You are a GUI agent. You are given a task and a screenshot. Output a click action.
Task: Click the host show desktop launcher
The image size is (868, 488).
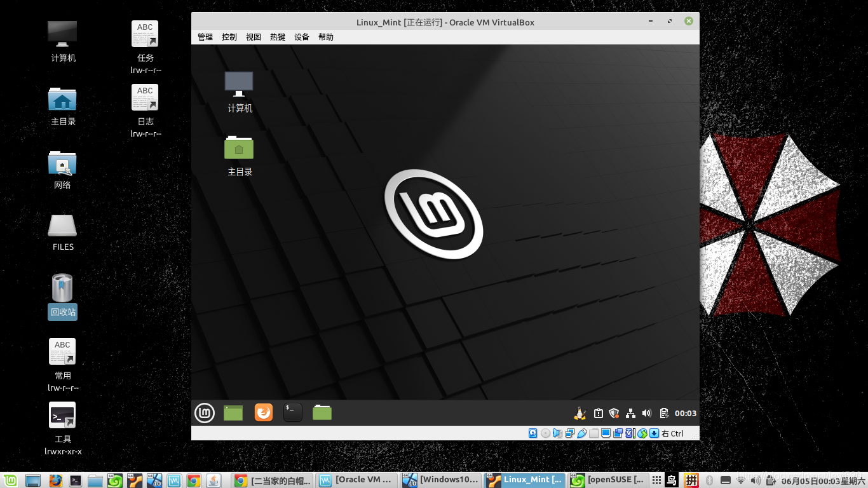coord(32,480)
